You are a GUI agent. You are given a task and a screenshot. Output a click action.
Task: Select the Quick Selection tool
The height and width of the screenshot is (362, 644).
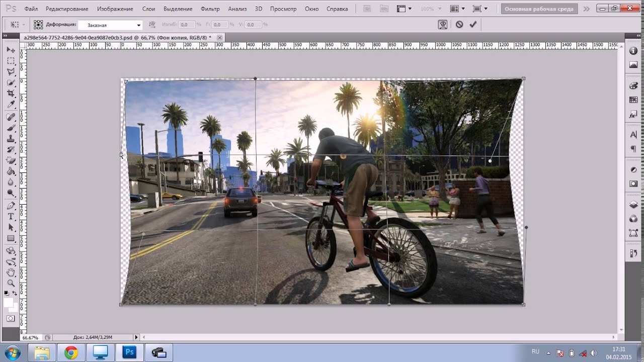point(11,82)
